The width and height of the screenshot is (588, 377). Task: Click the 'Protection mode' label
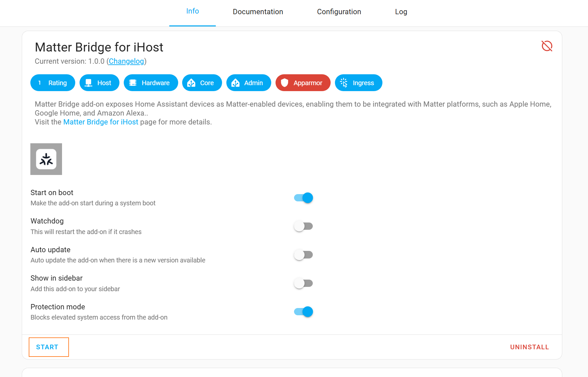(58, 307)
